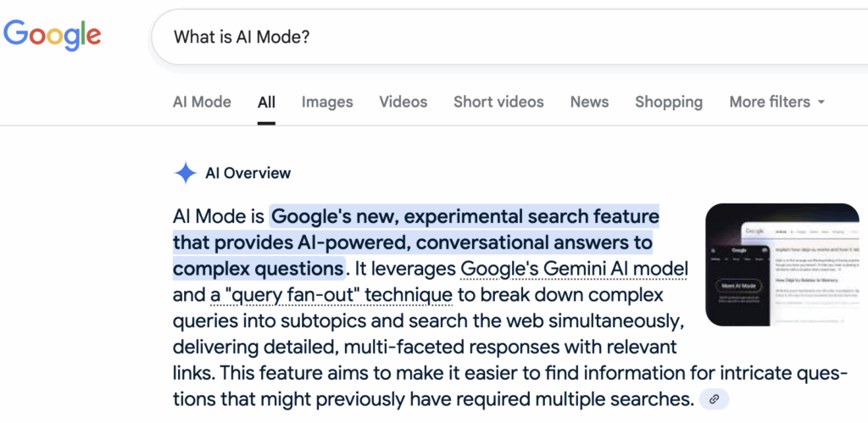868x423 pixels.
Task: Click the 'AI Overview' heading label
Action: pyautogui.click(x=248, y=174)
